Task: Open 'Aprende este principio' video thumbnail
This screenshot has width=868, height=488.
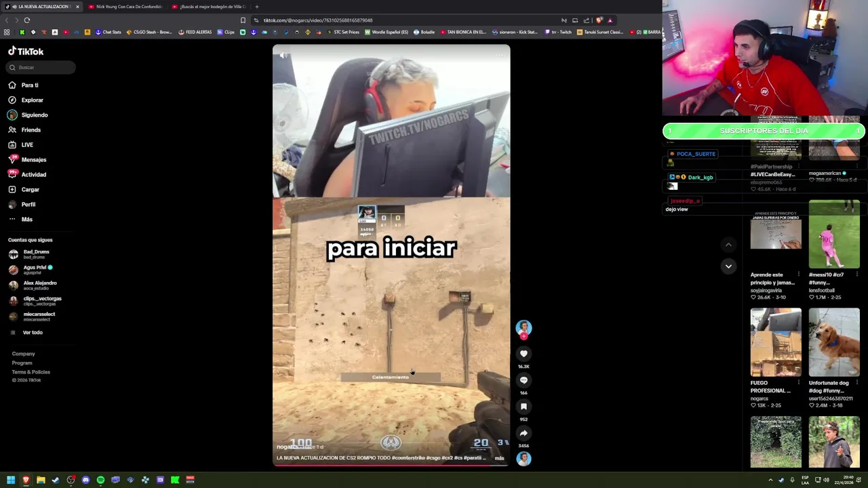Action: tap(776, 234)
